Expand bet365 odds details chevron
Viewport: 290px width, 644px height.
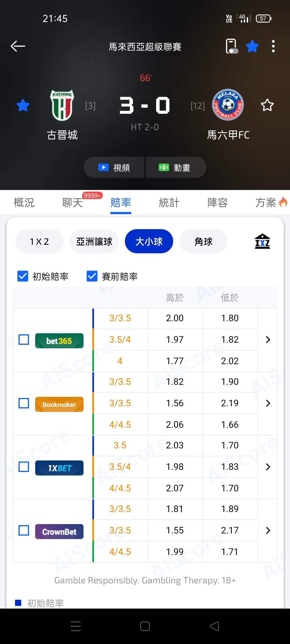268,340
